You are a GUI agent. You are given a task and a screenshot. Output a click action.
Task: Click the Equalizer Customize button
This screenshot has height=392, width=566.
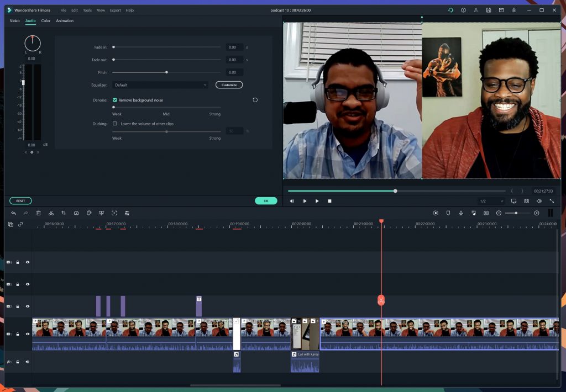pyautogui.click(x=229, y=84)
